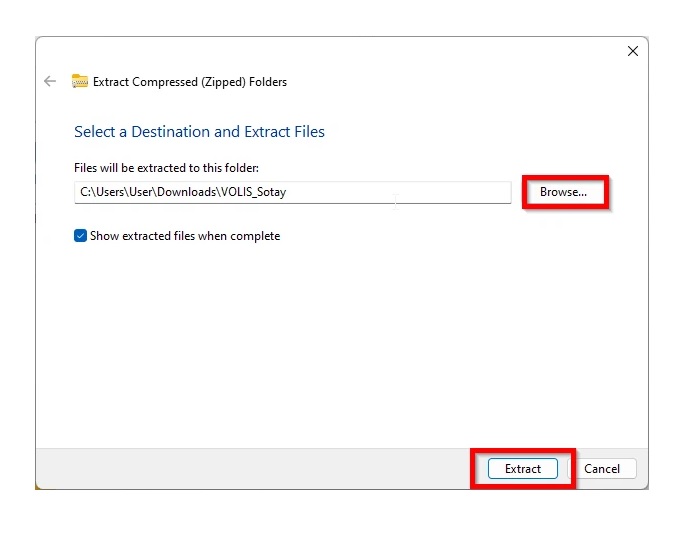Click the 'Users' segment of the path
Image resolution: width=700 pixels, height=547 pixels.
point(112,192)
